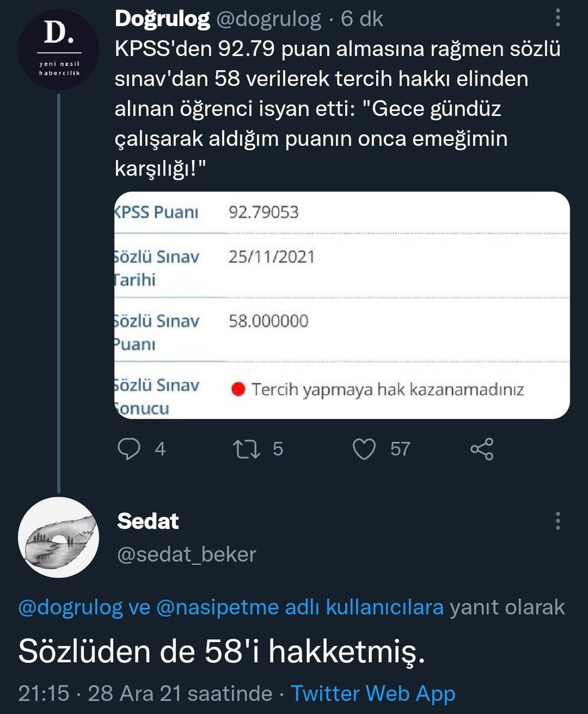Retweet the Doğrulog tweet
The width and height of the screenshot is (588, 714).
(x=246, y=448)
